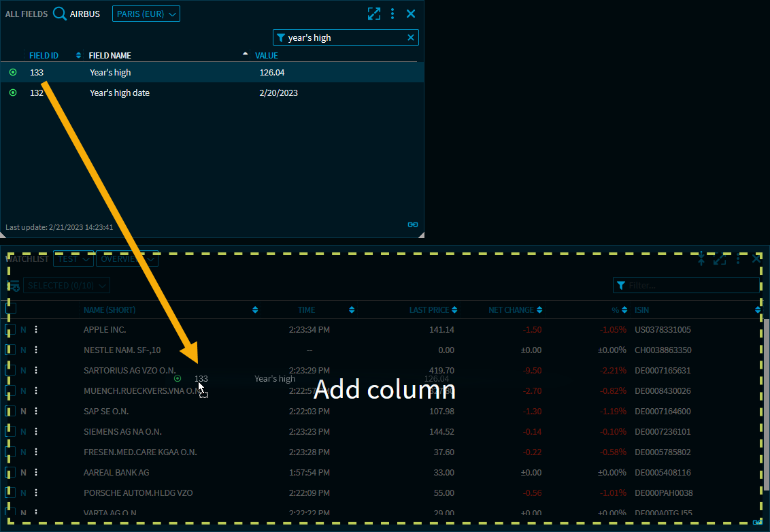Screen dimensions: 770x532
Task: Click the search magnifier next to AIRBUS
Action: tap(60, 14)
